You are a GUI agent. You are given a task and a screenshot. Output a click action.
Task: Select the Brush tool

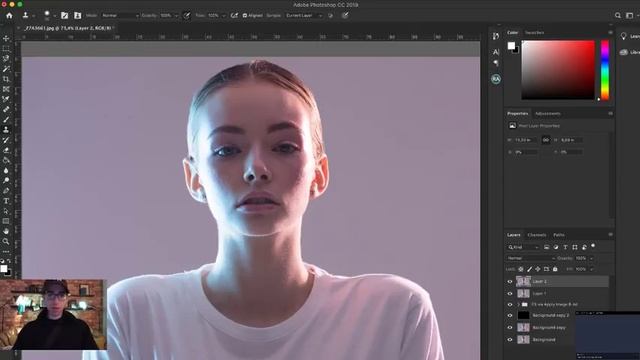(6, 120)
